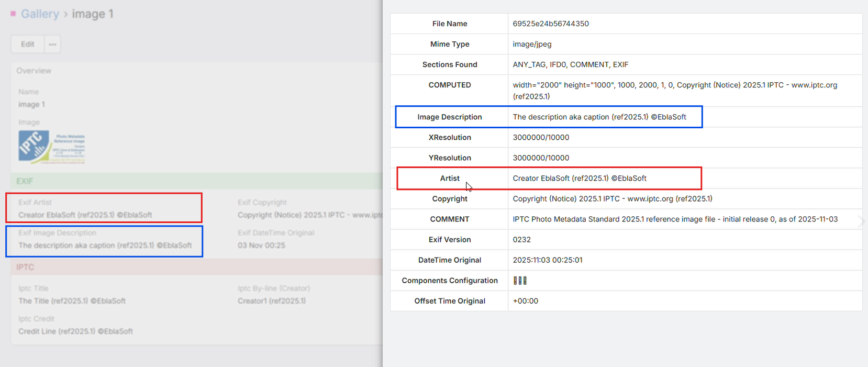This screenshot has width=868, height=367.
Task: Click the File Name value in metadata table
Action: pos(550,24)
